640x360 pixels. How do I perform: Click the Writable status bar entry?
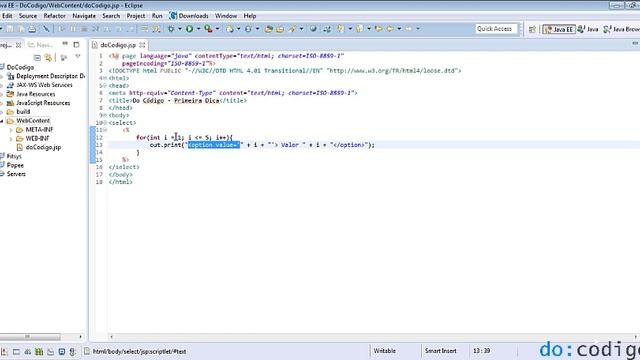pos(384,351)
